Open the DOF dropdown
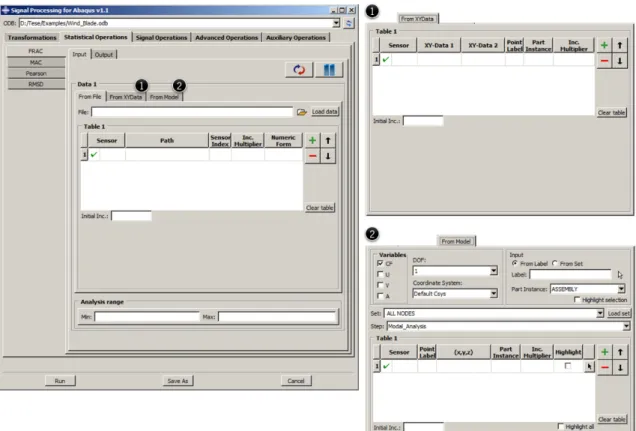 click(x=494, y=270)
